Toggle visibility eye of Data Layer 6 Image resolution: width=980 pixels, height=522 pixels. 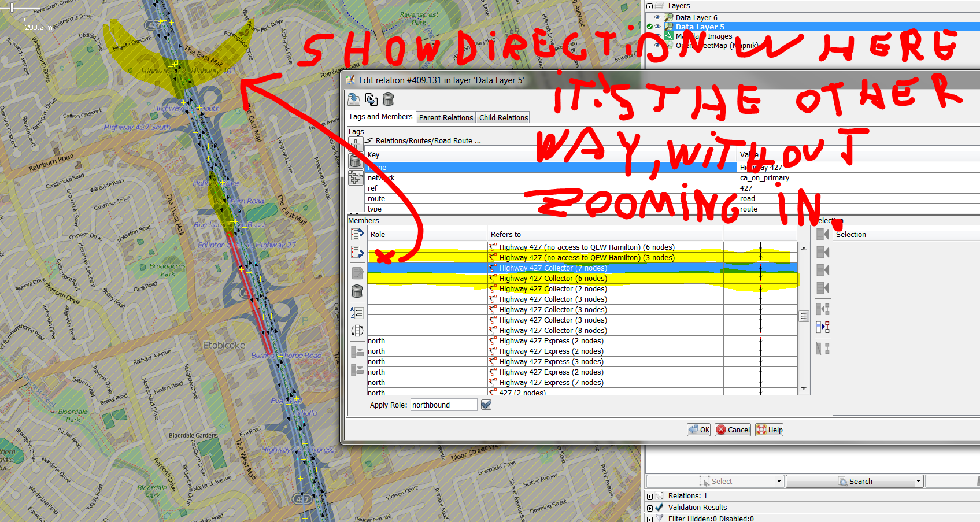(x=657, y=17)
